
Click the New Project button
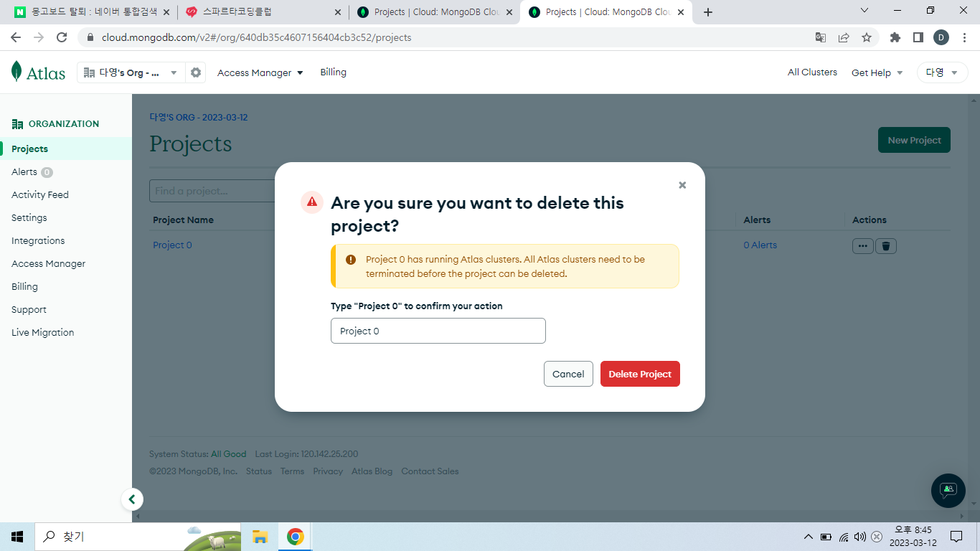[914, 140]
